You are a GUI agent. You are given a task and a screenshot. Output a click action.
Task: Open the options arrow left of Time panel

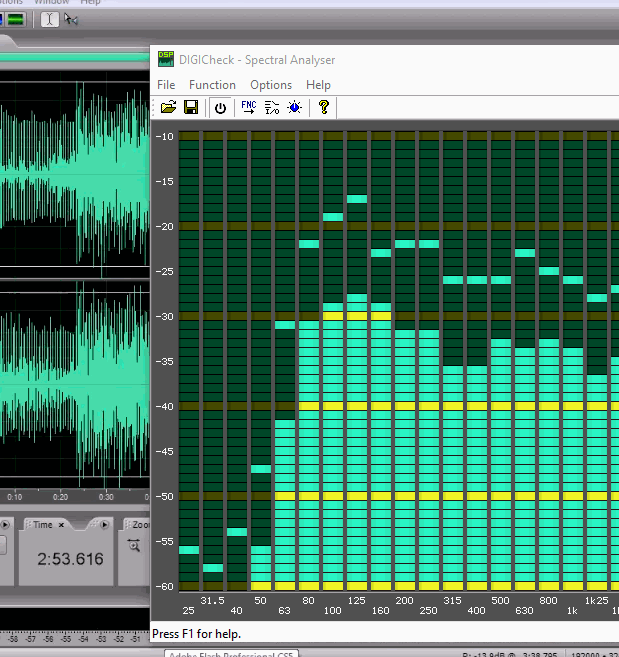[5, 524]
